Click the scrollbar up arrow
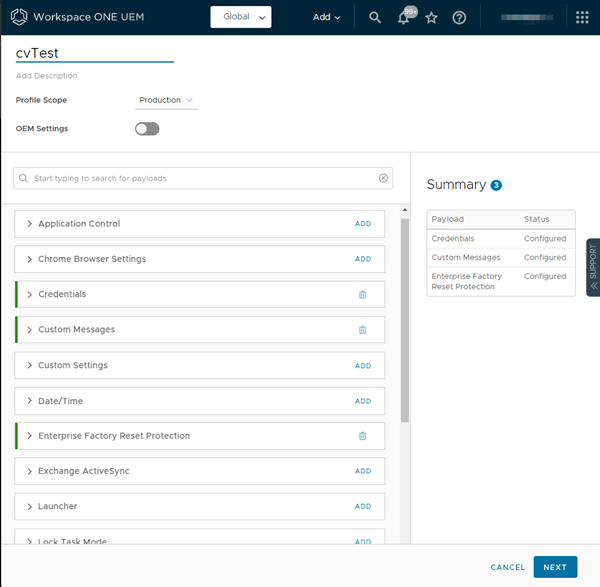Image resolution: width=600 pixels, height=587 pixels. pos(405,210)
